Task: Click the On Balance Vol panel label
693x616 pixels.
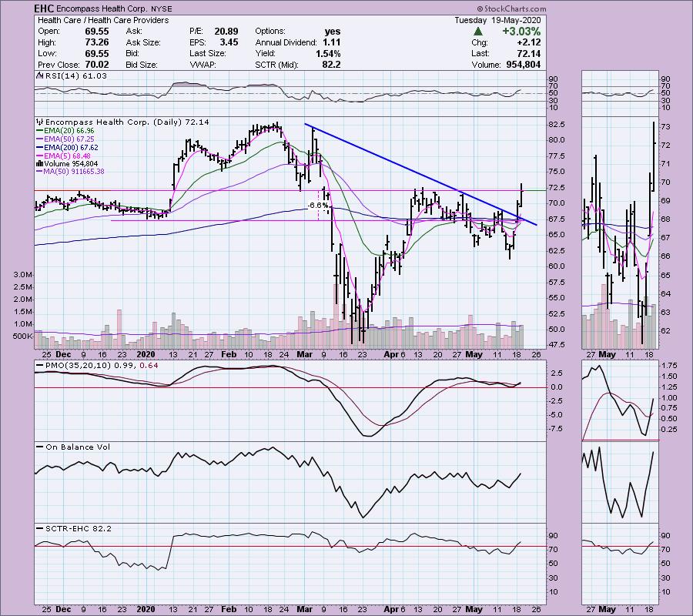Action: (x=78, y=447)
